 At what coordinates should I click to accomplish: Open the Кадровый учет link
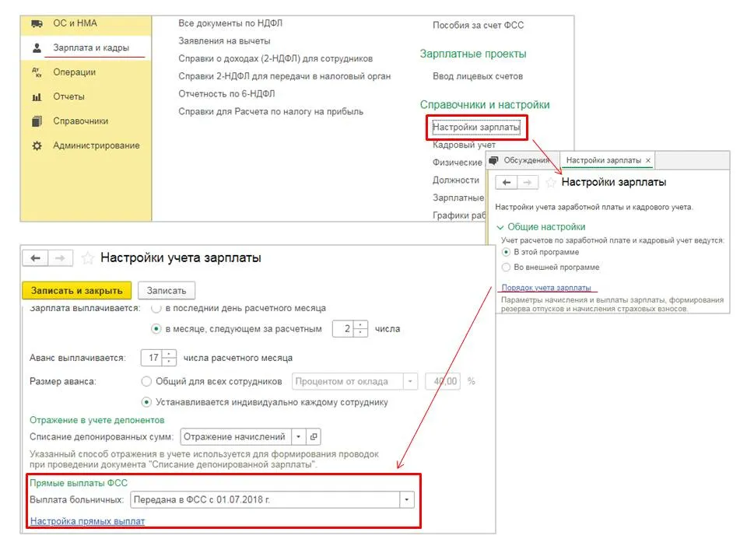(x=464, y=145)
